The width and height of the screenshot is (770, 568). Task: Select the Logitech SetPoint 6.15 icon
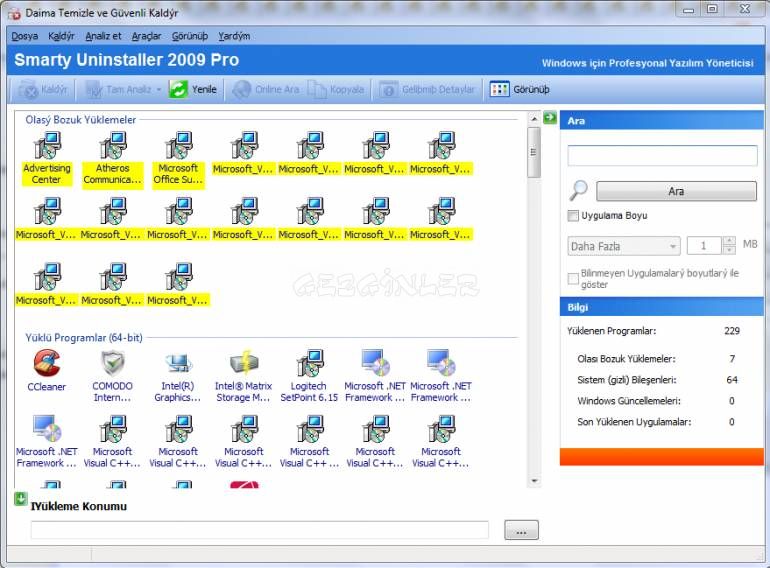309,363
